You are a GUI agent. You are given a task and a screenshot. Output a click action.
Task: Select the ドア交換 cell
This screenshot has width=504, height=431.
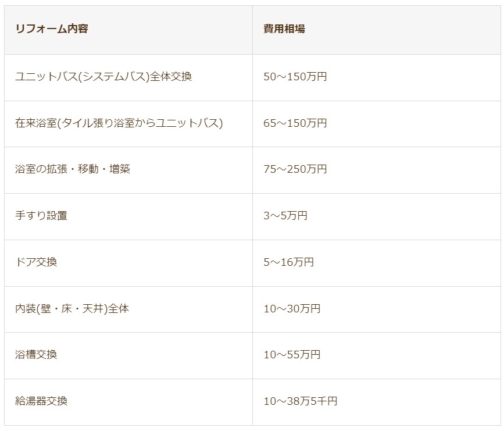pyautogui.click(x=36, y=262)
